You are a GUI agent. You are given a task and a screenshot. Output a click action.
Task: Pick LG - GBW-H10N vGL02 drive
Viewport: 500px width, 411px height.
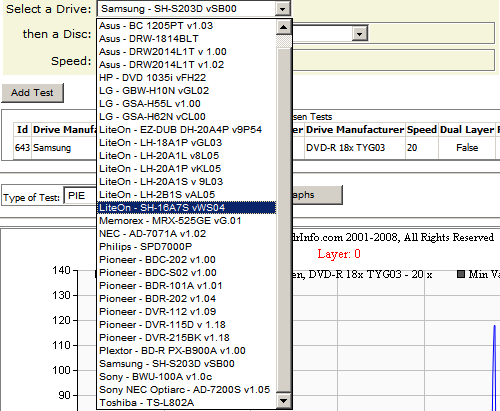[x=187, y=91]
